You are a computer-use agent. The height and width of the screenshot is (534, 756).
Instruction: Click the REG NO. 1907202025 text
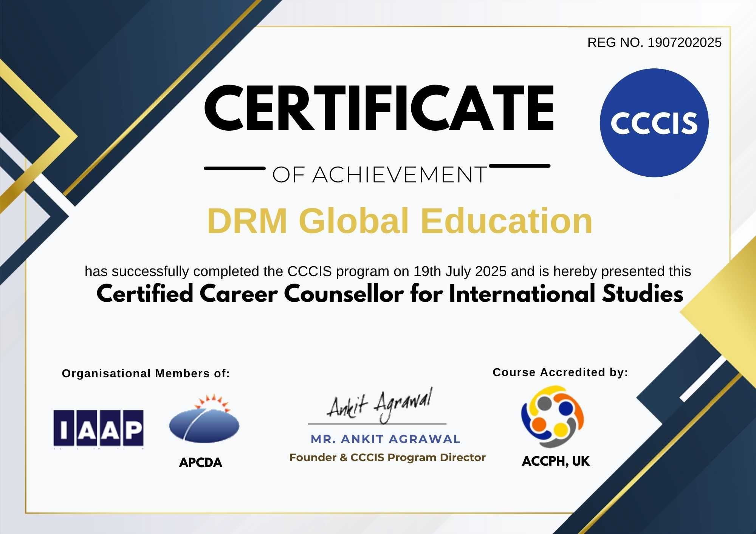click(654, 43)
